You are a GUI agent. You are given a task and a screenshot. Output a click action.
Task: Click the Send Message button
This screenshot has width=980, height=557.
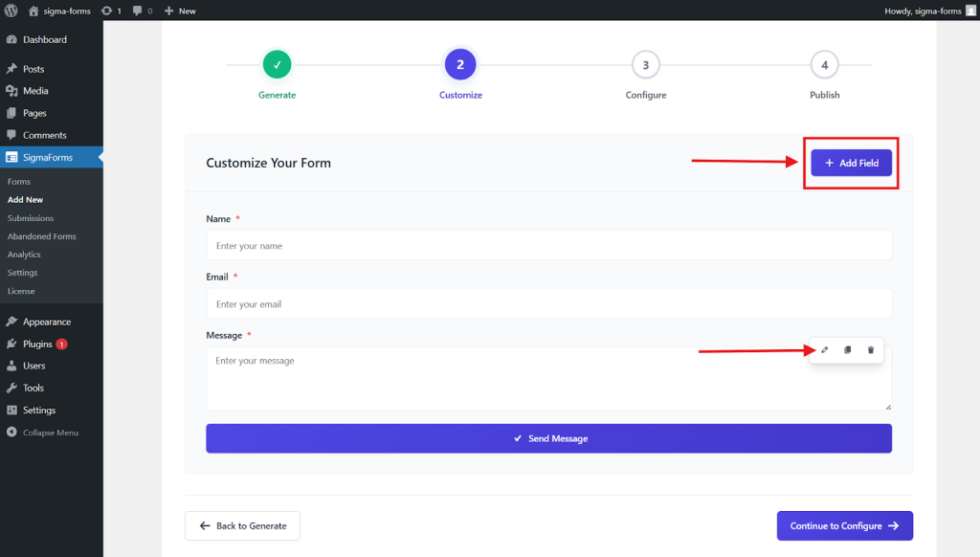tap(548, 438)
